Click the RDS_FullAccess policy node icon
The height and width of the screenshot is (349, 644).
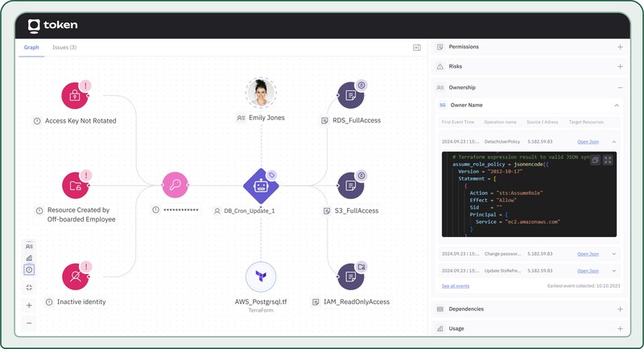coord(350,95)
